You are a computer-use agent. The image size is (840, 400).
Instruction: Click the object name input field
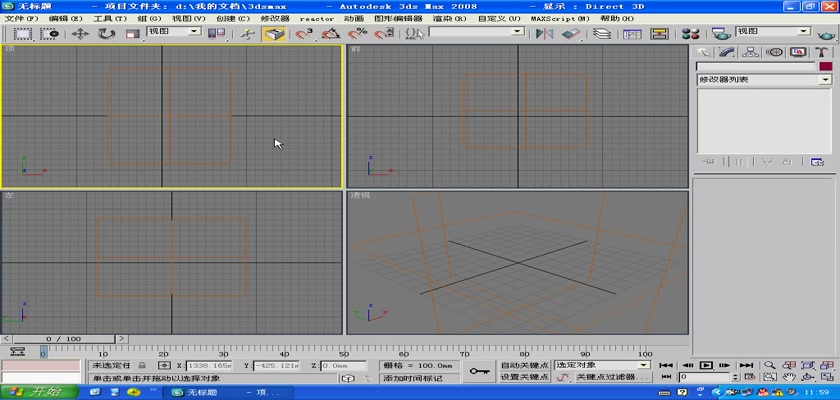(x=756, y=66)
